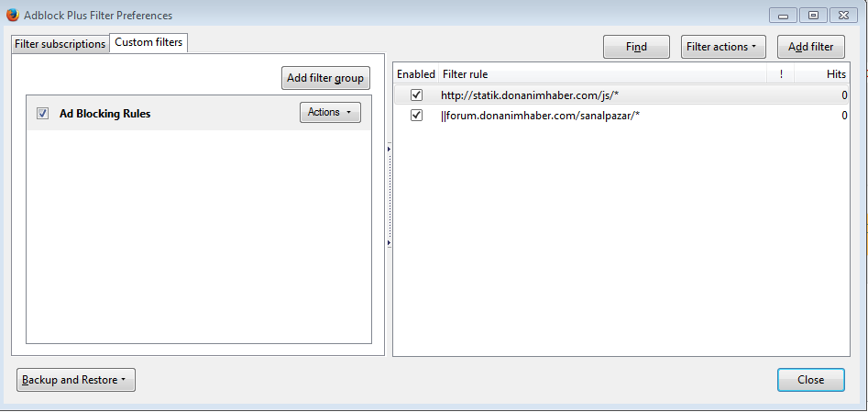Click the exclamation mark column header
This screenshot has height=412, width=868.
[781, 73]
